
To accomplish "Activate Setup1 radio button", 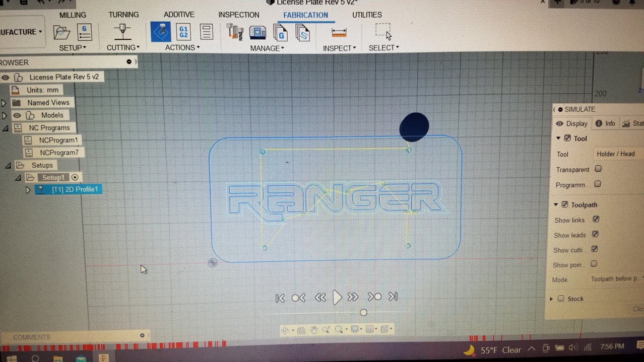I will coord(76,177).
